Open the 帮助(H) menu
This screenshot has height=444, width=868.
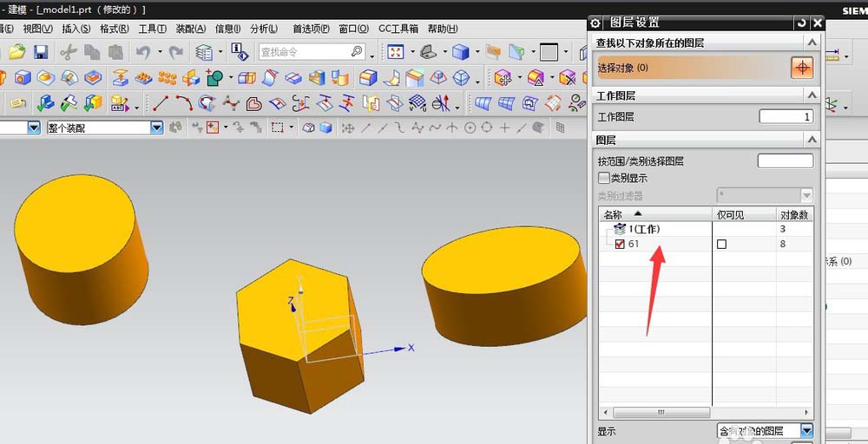click(443, 29)
